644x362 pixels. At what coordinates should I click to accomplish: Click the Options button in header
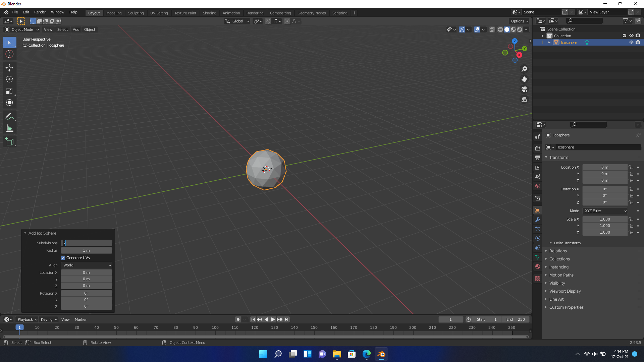(x=520, y=21)
